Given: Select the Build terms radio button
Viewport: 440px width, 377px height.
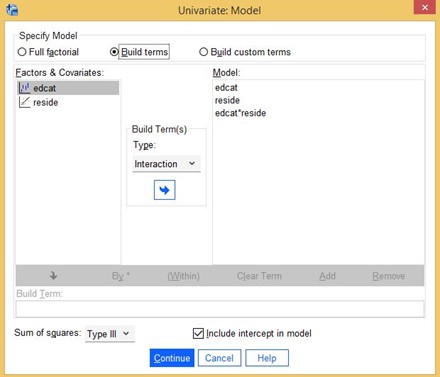Looking at the screenshot, I should pos(114,52).
